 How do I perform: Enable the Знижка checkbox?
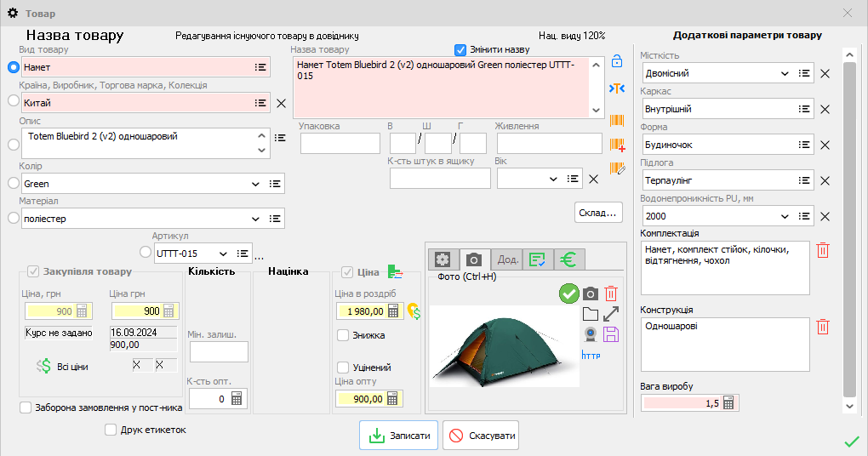point(343,335)
